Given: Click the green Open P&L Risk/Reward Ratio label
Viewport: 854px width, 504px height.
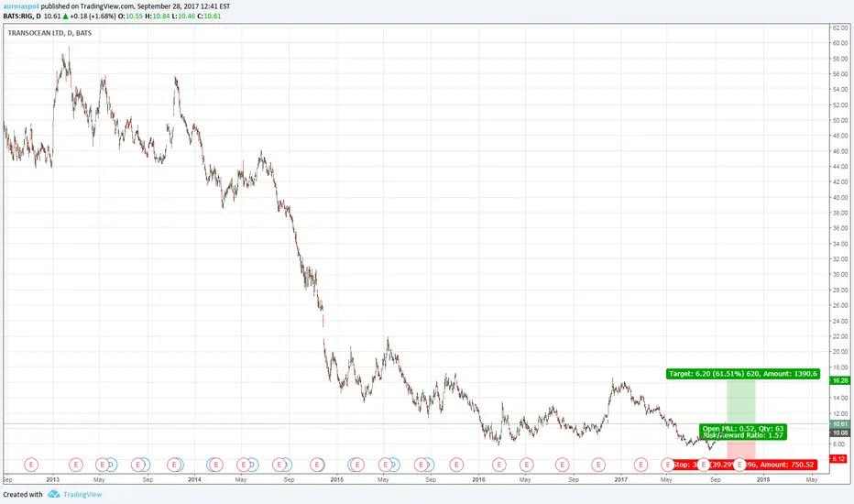Looking at the screenshot, I should pyautogui.click(x=743, y=433).
